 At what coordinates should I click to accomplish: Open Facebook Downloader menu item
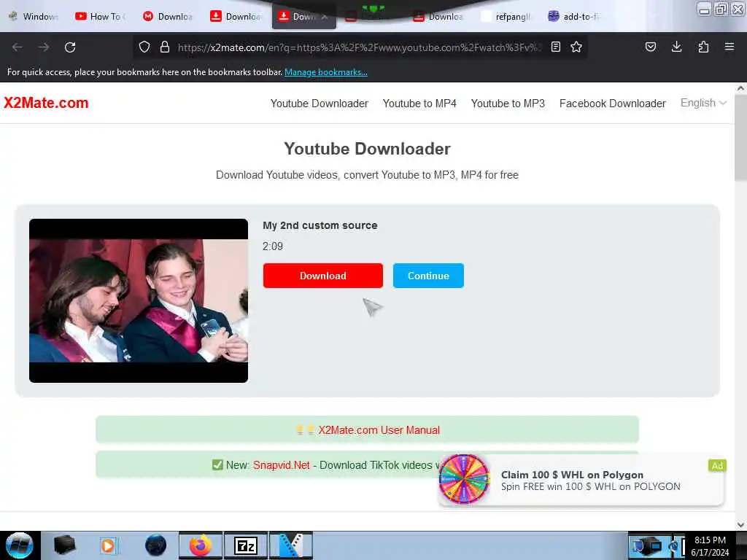coord(612,104)
